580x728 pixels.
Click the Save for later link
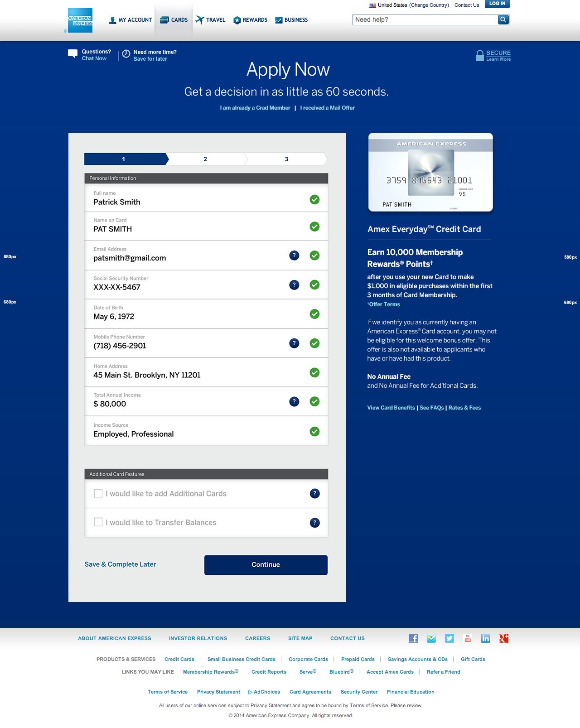point(150,59)
